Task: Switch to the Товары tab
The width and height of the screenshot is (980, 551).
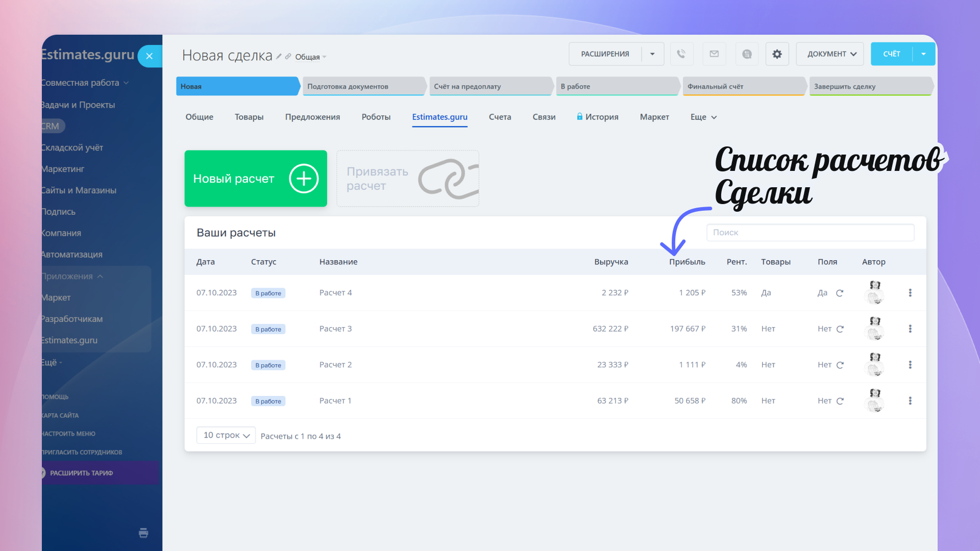Action: pyautogui.click(x=249, y=117)
